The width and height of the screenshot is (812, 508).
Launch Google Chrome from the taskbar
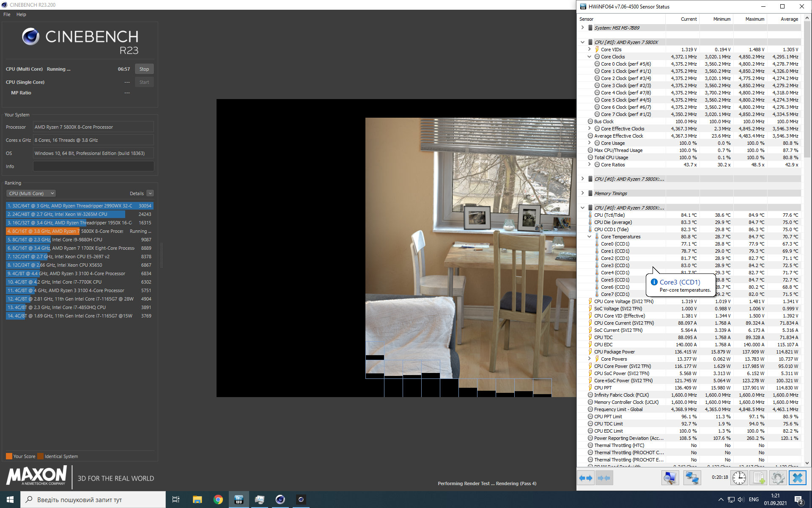pyautogui.click(x=218, y=500)
